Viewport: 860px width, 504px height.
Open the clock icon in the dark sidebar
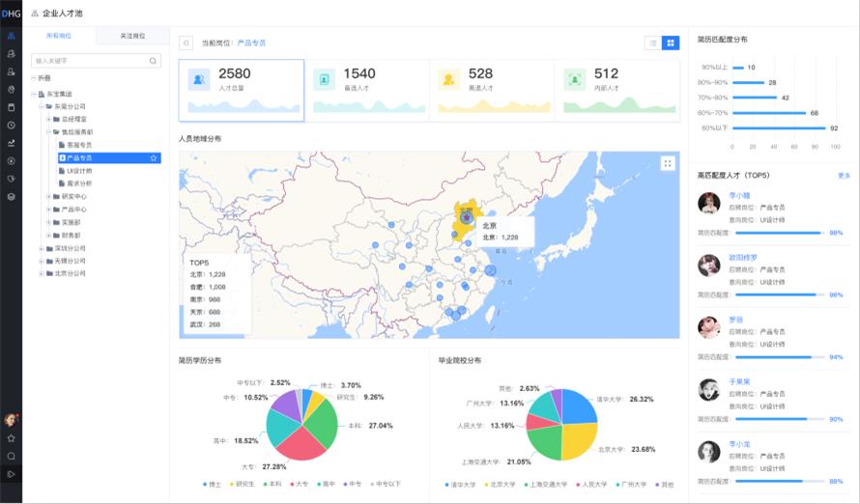(x=11, y=126)
